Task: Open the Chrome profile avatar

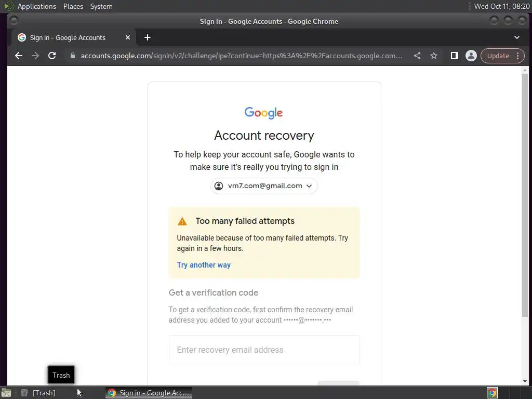Action: coord(471,56)
